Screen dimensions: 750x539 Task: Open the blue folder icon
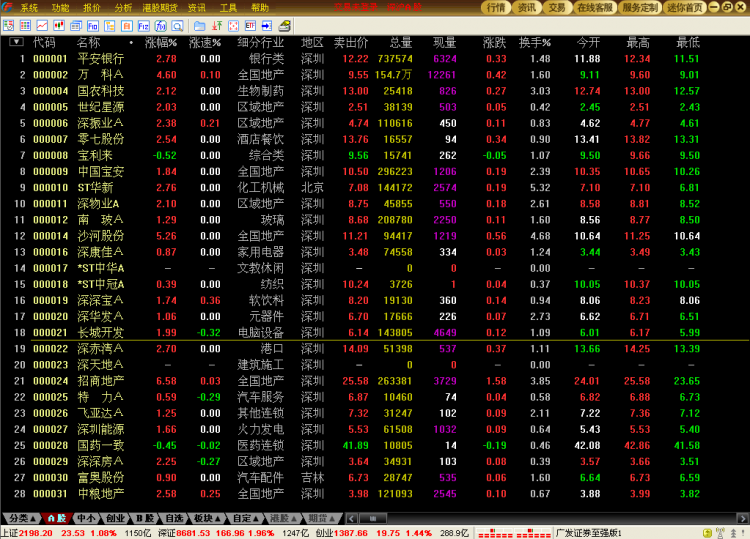tap(199, 26)
